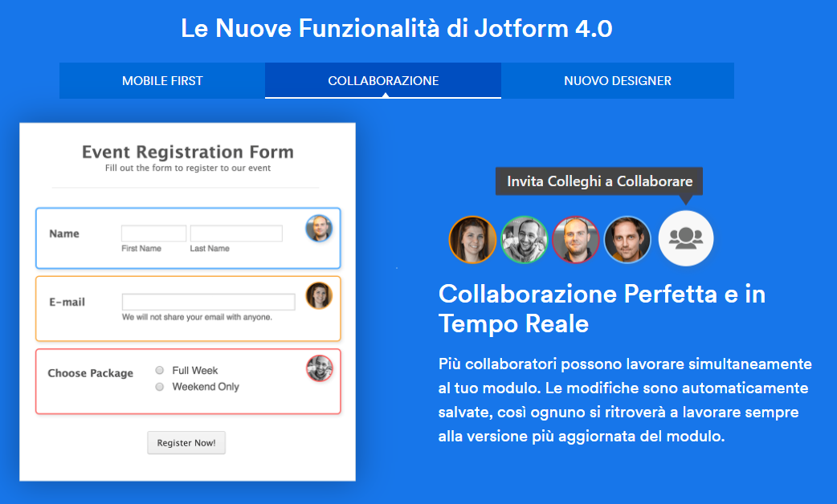The width and height of the screenshot is (837, 504).
Task: Click the orange-bordered woman collaborator avatar
Action: [472, 239]
